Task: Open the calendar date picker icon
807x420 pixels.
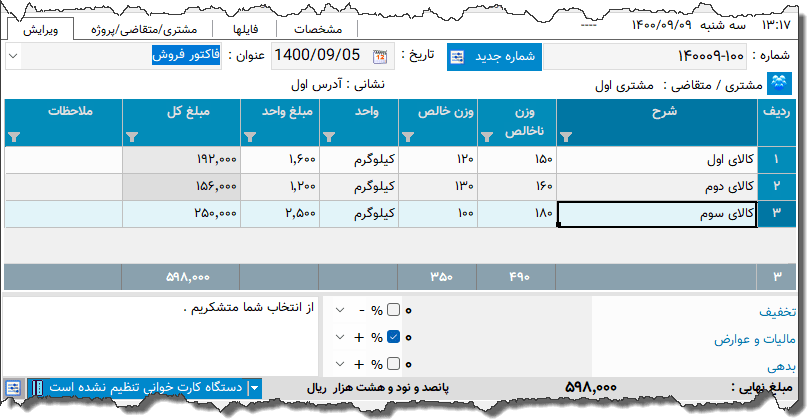Action: point(380,56)
